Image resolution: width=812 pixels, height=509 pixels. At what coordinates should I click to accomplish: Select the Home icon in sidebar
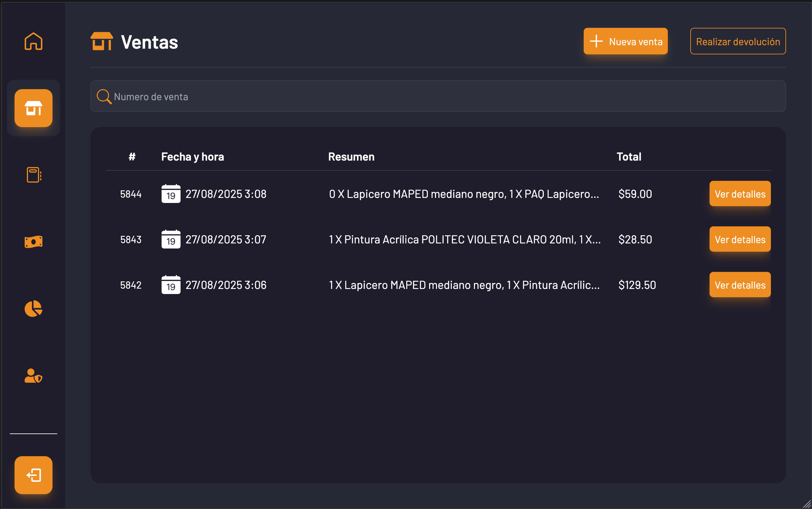tap(33, 41)
